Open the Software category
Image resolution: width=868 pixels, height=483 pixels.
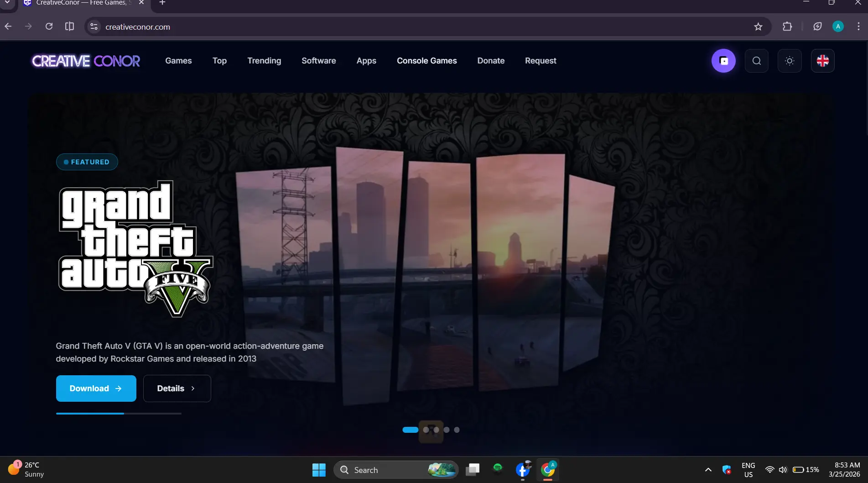pyautogui.click(x=318, y=61)
